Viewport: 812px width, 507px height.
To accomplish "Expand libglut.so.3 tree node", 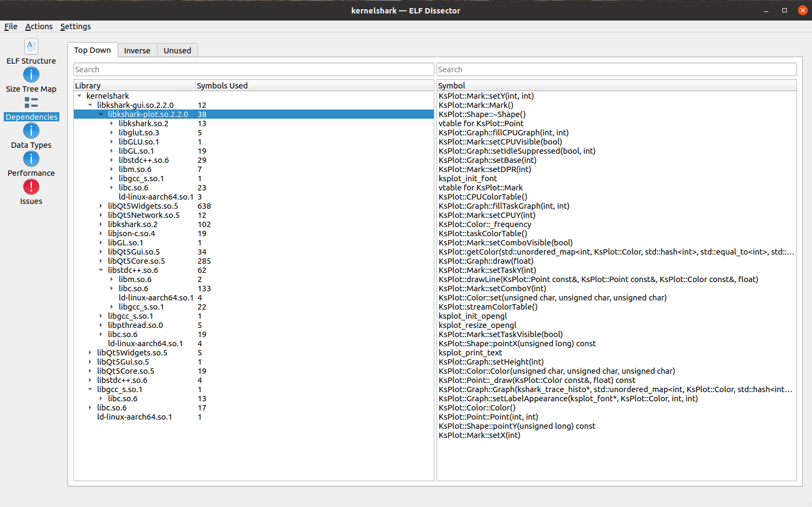I will tap(112, 133).
